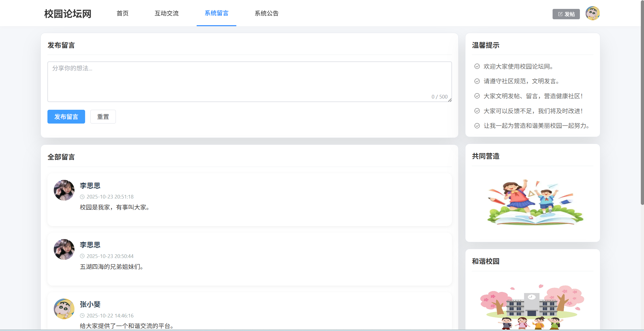Switch to 互动交流 tab

[x=166, y=13]
